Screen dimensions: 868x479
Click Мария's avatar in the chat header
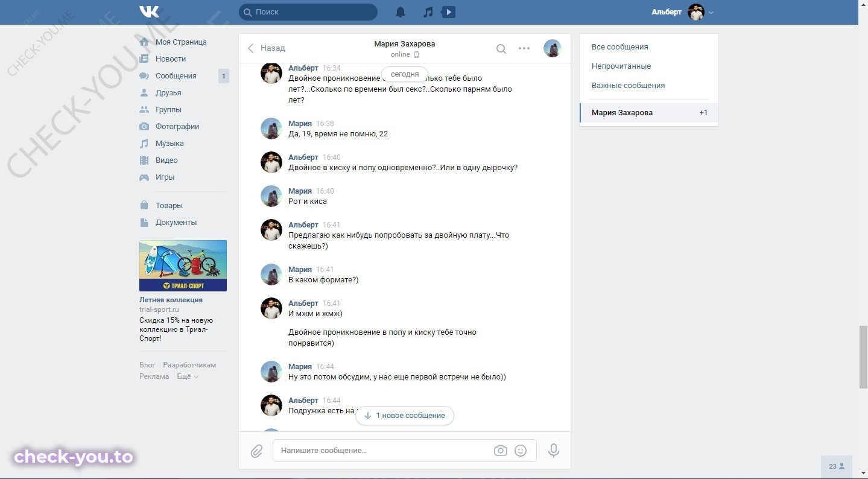click(x=553, y=48)
